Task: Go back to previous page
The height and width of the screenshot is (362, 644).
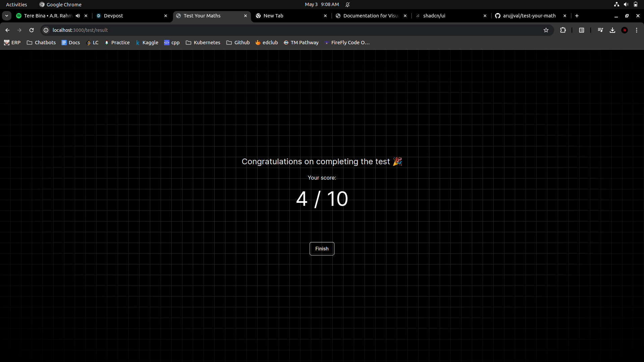Action: (x=7, y=30)
